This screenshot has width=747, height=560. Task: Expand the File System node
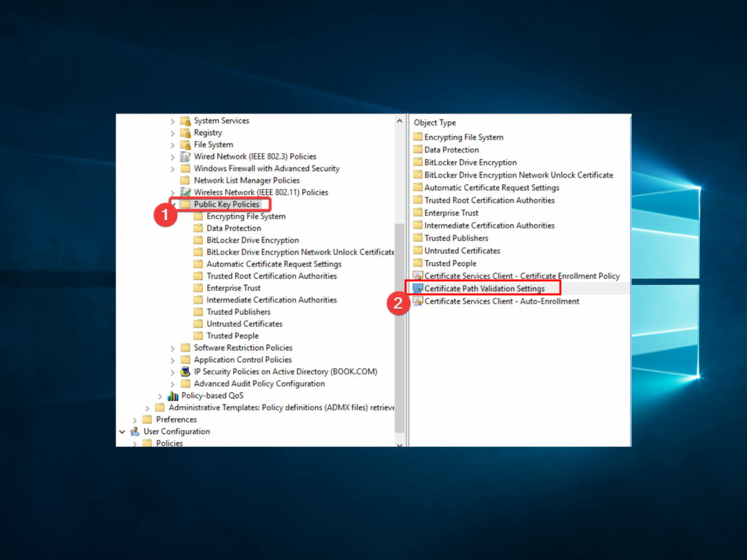172,144
